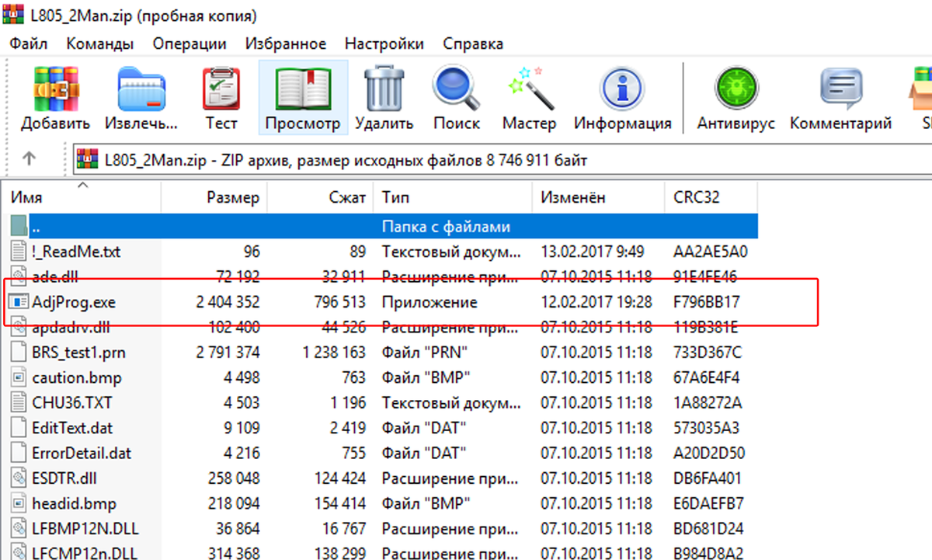The width and height of the screenshot is (932, 560).
Task: Select the AdjProg.exe file name
Action: pyautogui.click(x=74, y=301)
